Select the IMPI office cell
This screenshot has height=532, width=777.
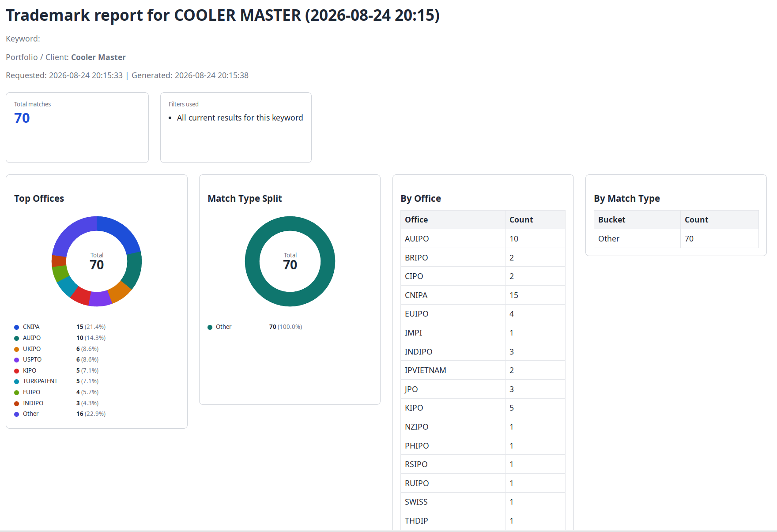click(453, 333)
